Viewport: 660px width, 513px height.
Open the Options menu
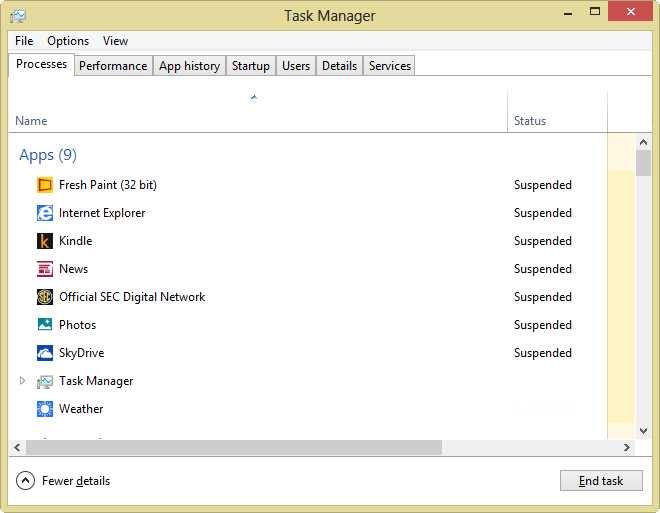click(x=68, y=41)
